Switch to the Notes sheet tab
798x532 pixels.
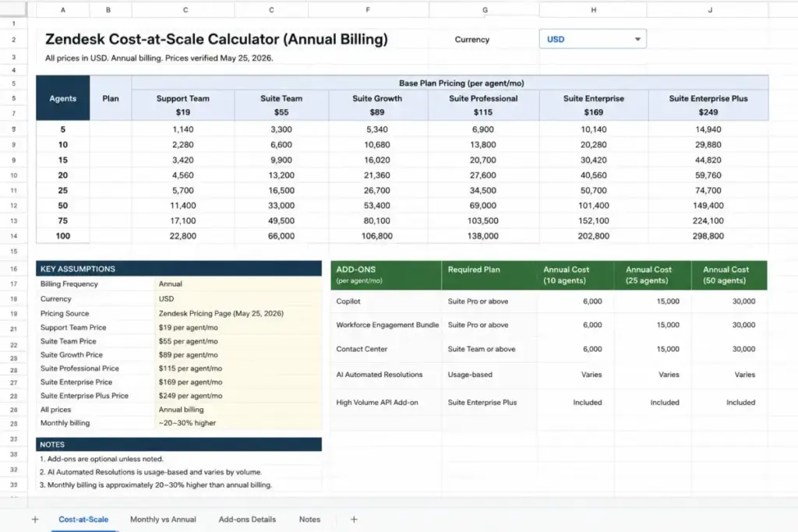pos(309,520)
